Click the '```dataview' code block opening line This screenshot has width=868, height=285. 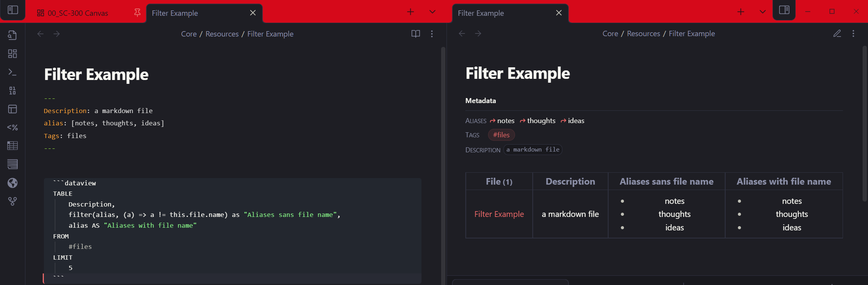tap(74, 183)
